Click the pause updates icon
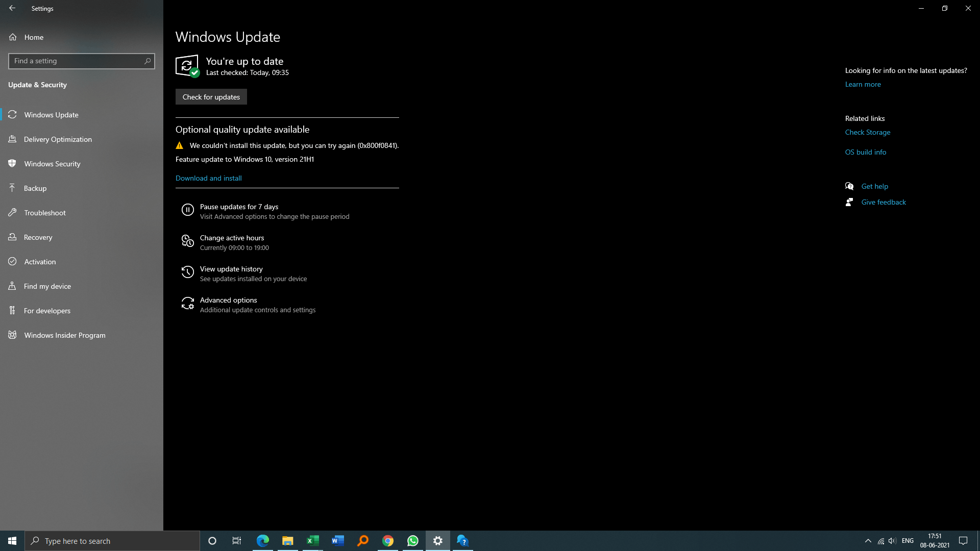Viewport: 980px width, 551px height. pos(188,210)
